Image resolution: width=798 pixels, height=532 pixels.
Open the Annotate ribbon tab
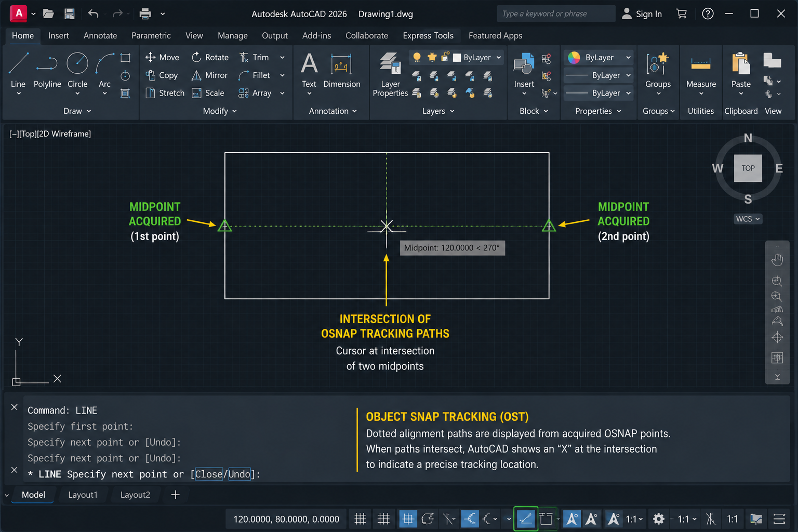point(100,35)
